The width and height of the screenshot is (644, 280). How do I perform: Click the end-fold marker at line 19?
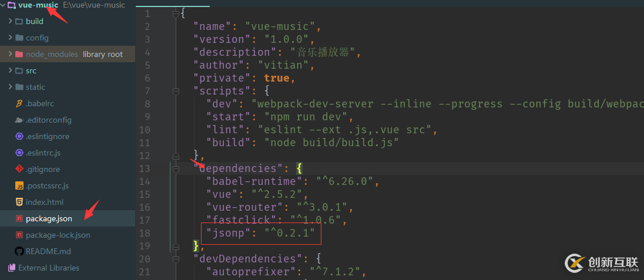tap(176, 247)
